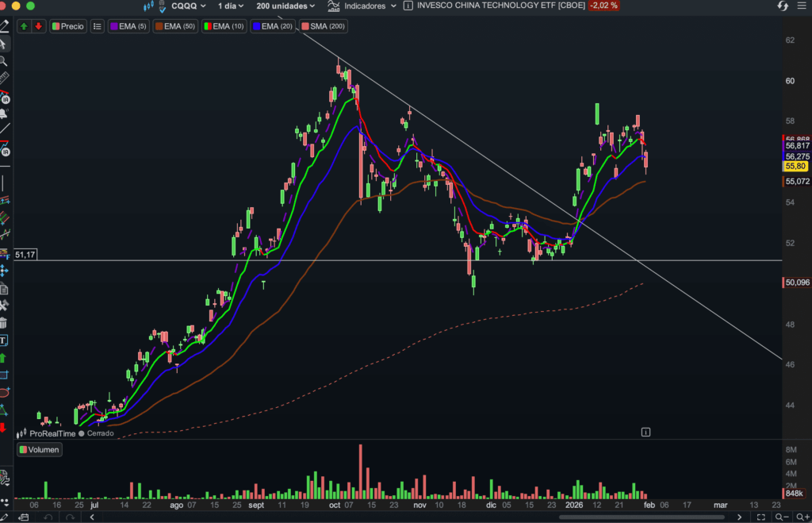812x523 pixels.
Task: Open the indicator list icon
Action: 97,26
